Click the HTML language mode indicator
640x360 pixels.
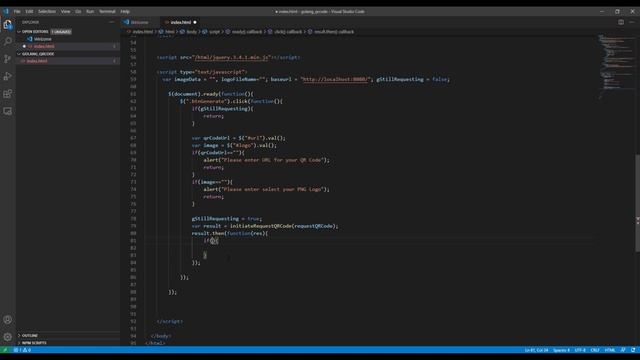[x=610, y=350]
